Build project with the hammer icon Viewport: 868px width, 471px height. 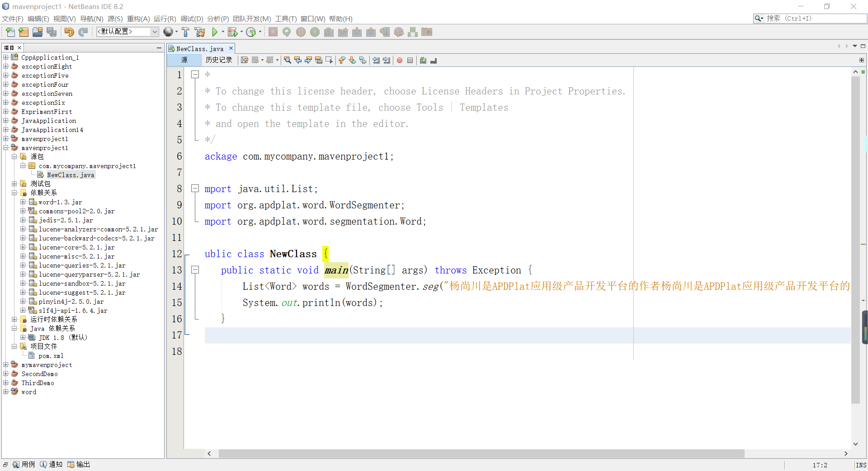click(185, 32)
